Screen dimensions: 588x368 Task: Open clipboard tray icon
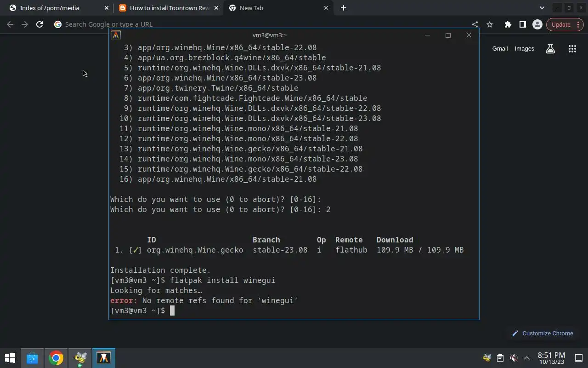[500, 358]
